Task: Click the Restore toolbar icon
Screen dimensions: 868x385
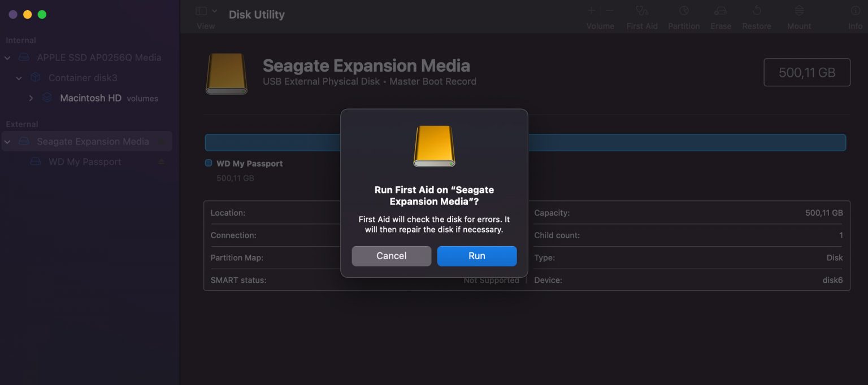Action: tap(757, 15)
